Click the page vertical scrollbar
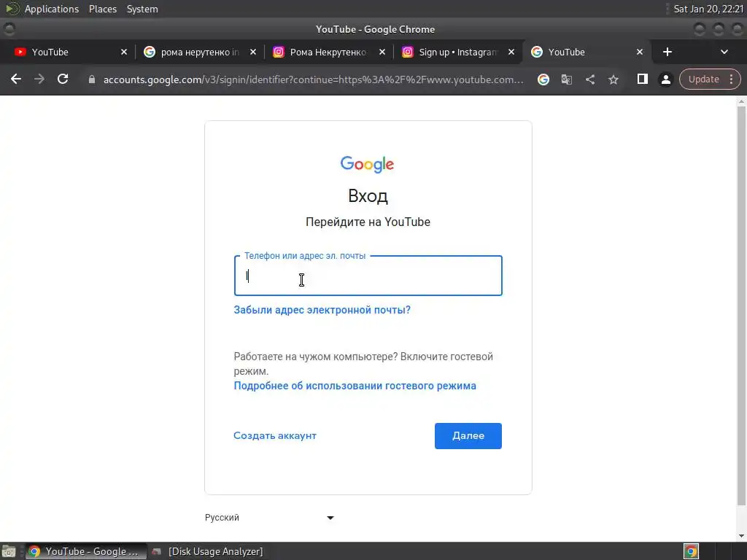This screenshot has height=560, width=747. 741,305
